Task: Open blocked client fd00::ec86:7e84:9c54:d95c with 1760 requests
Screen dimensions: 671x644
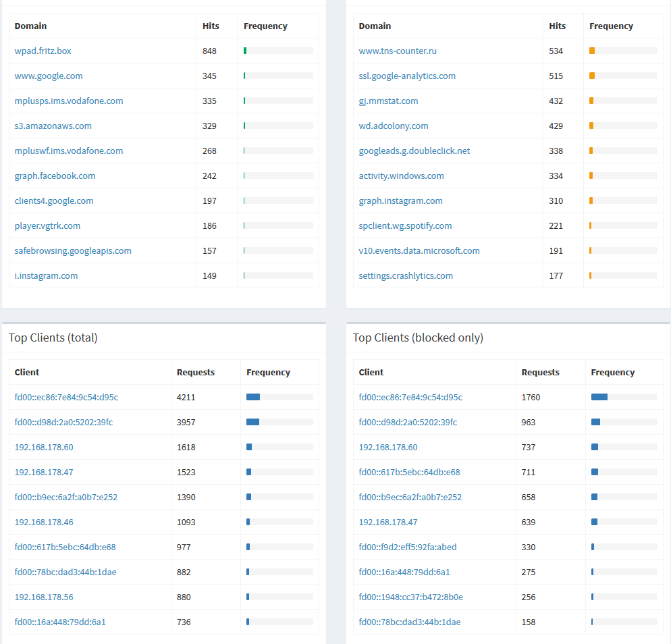Action: [x=410, y=397]
